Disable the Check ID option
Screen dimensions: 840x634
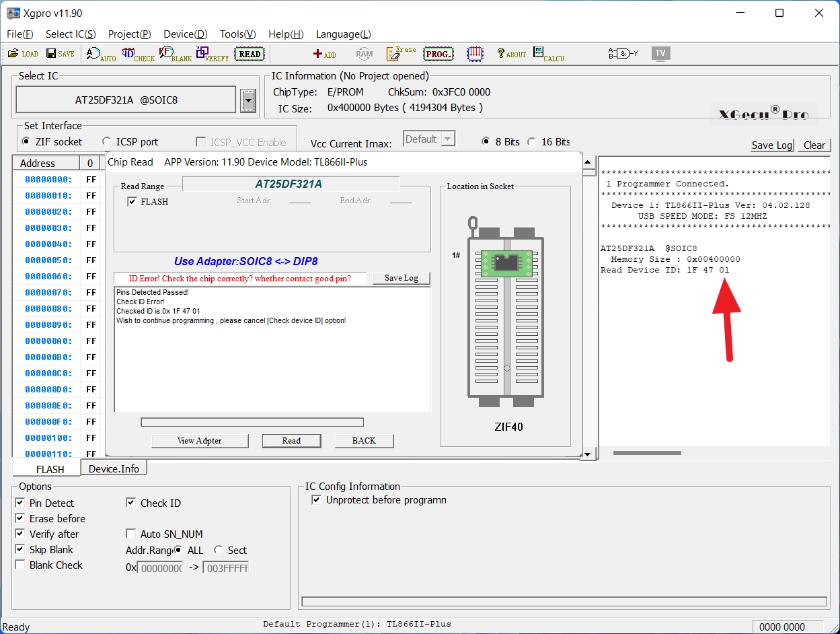[x=131, y=503]
